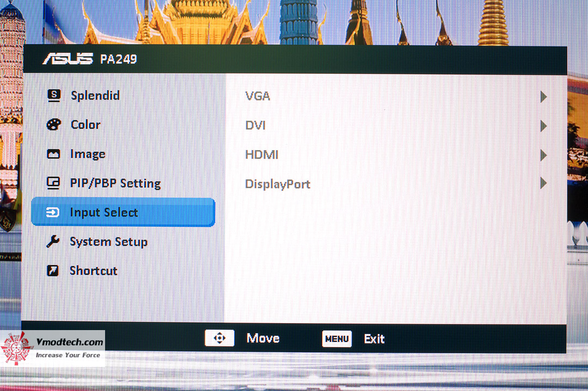Open the Splendid menu

coord(95,96)
